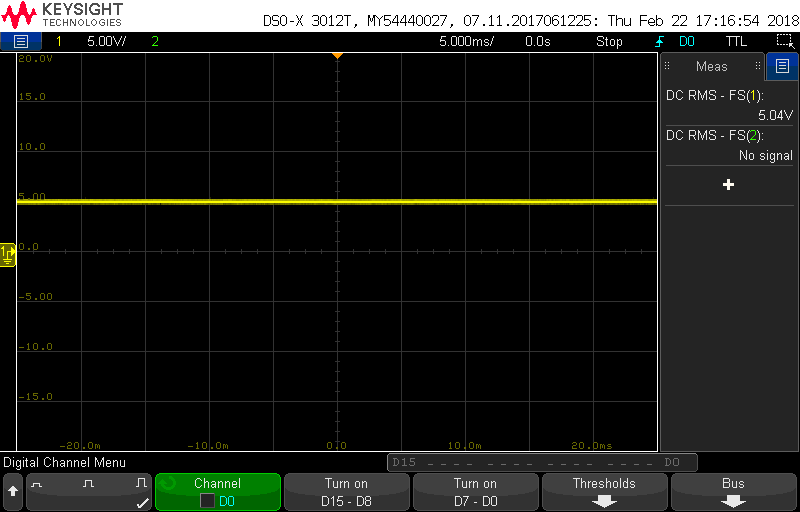
Task: Click the Stop run status indicator
Action: pyautogui.click(x=609, y=41)
